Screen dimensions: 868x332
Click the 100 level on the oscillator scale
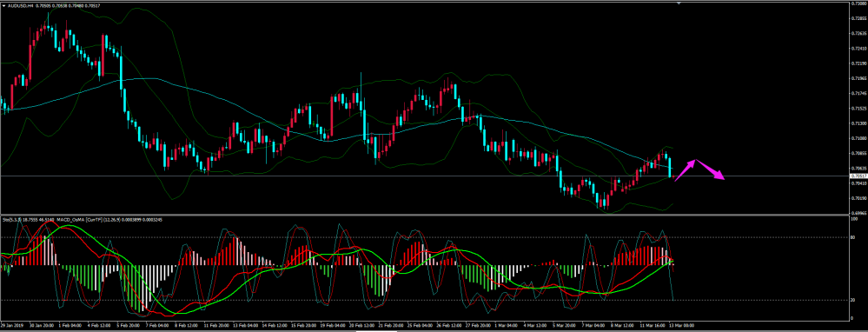(x=853, y=218)
